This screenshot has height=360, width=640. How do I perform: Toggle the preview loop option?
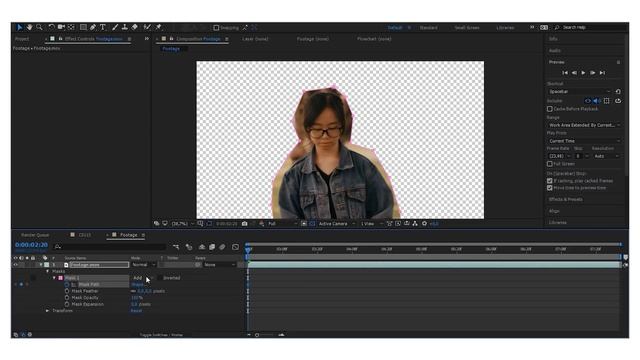click(618, 101)
